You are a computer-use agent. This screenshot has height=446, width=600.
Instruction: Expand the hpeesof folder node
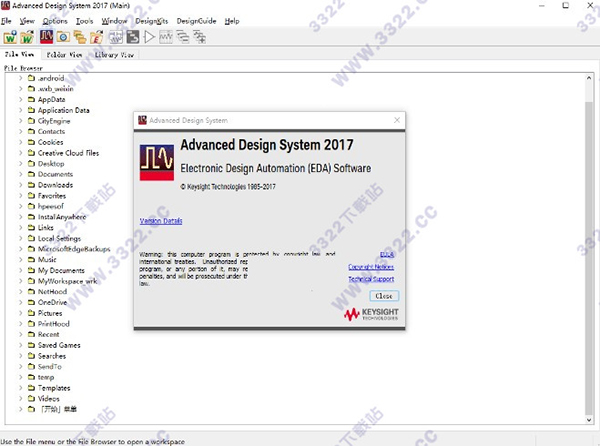point(21,206)
